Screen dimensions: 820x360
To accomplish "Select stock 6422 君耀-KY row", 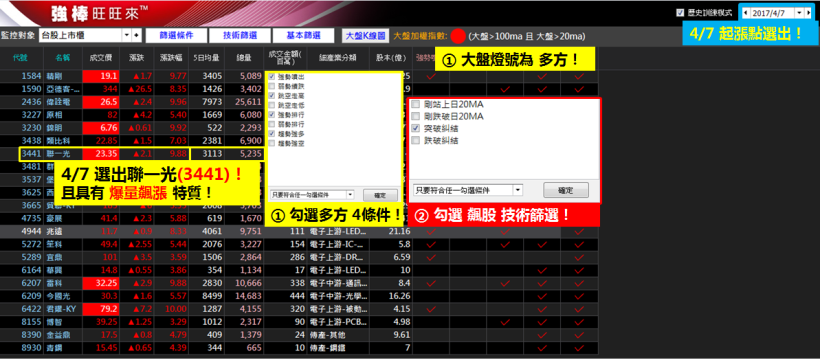I will [x=300, y=309].
